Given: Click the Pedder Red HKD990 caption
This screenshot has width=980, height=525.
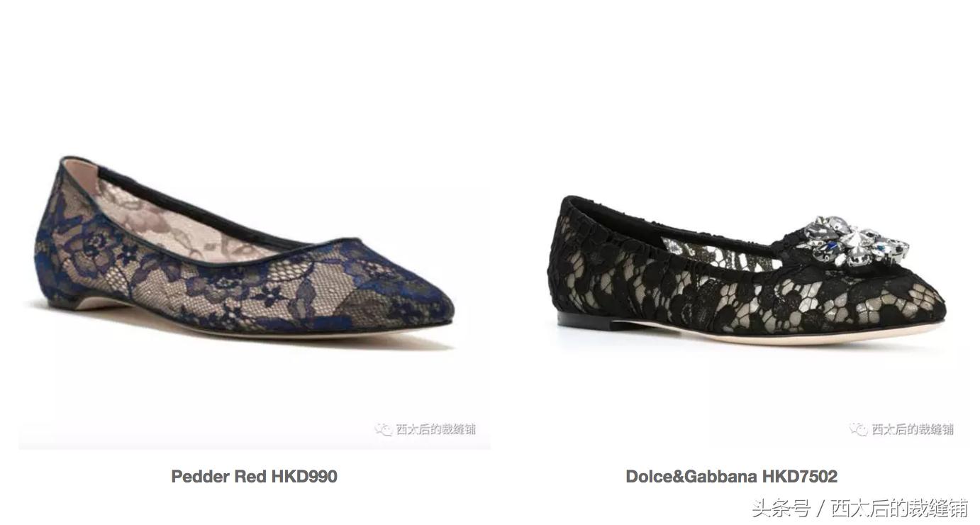Looking at the screenshot, I should coord(254,477).
